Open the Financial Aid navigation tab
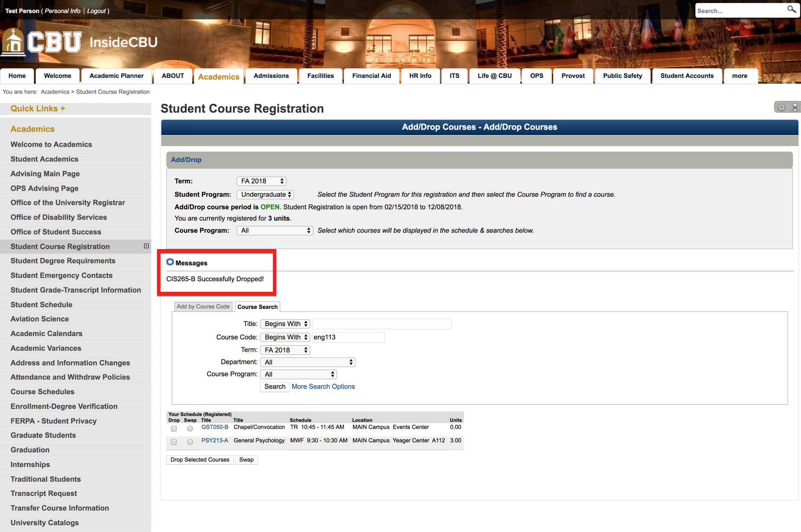The image size is (801, 532). (371, 76)
